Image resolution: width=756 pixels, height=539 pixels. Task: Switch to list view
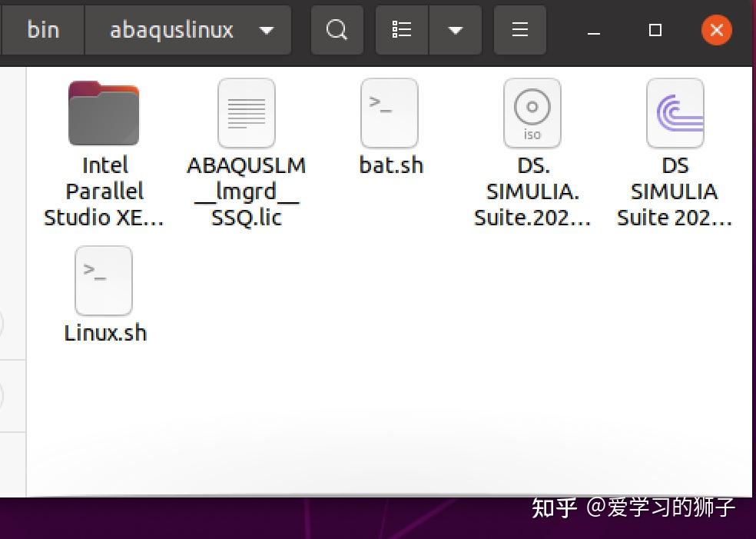pos(400,30)
